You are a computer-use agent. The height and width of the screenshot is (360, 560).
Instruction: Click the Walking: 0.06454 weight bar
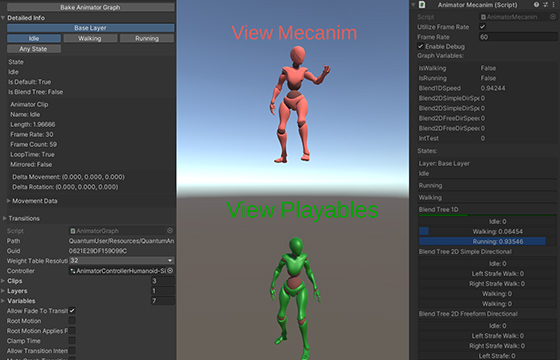(487, 231)
